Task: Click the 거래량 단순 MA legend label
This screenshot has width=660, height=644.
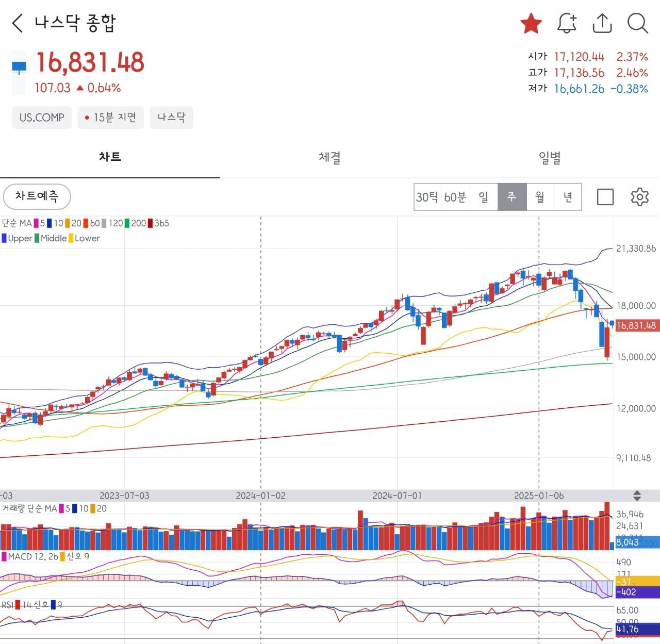Action: point(29,508)
